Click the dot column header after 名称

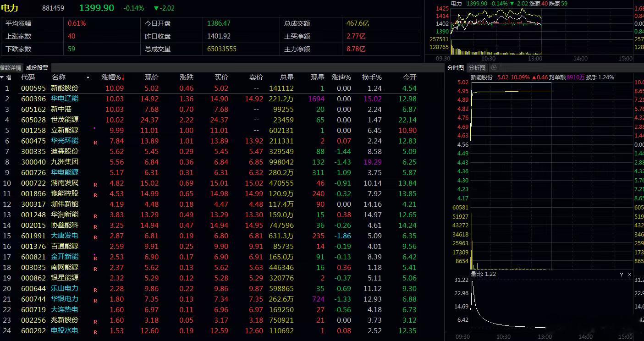coord(88,77)
